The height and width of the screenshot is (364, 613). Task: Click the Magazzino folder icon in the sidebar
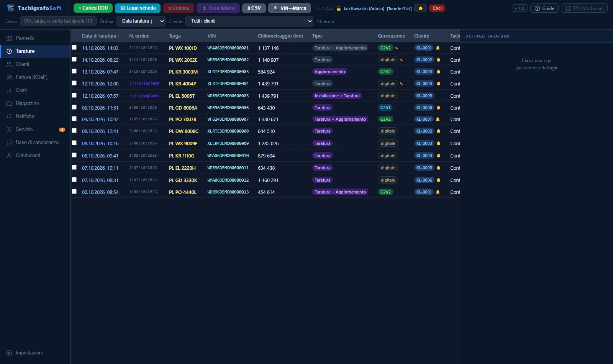point(9,103)
